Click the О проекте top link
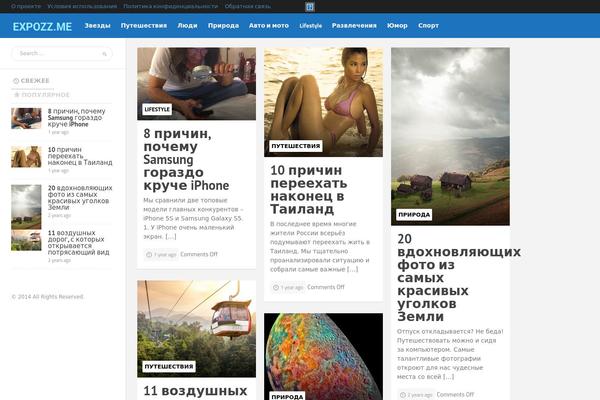 click(x=26, y=6)
